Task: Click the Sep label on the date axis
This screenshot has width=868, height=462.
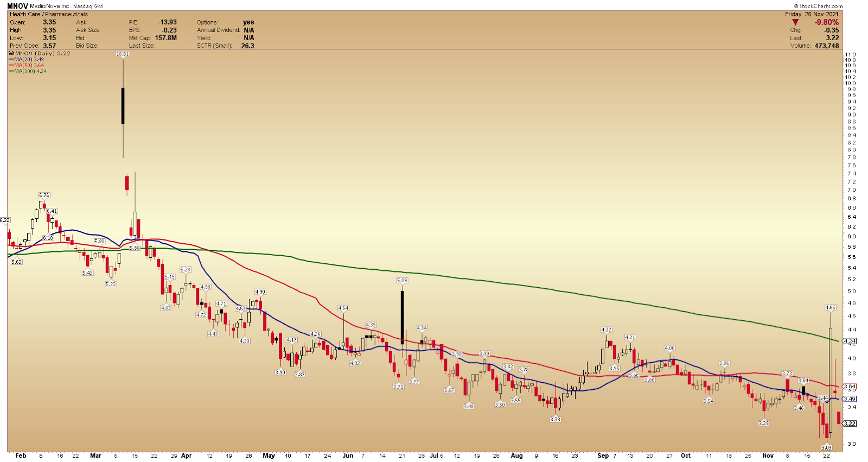Action: coord(603,455)
